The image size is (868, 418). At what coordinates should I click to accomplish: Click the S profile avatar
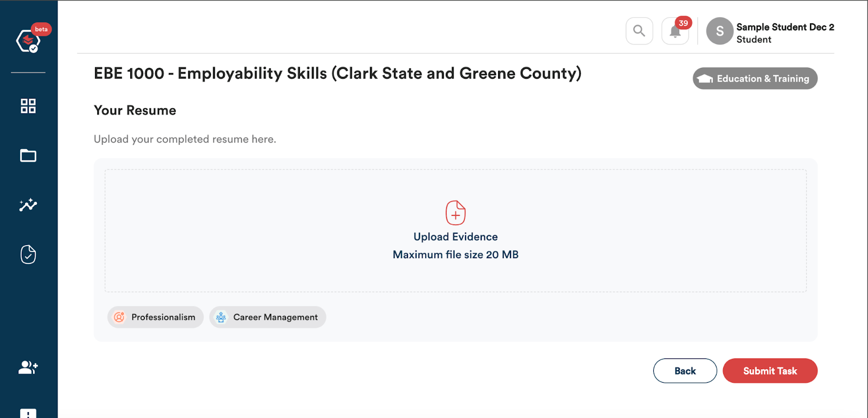coord(720,31)
